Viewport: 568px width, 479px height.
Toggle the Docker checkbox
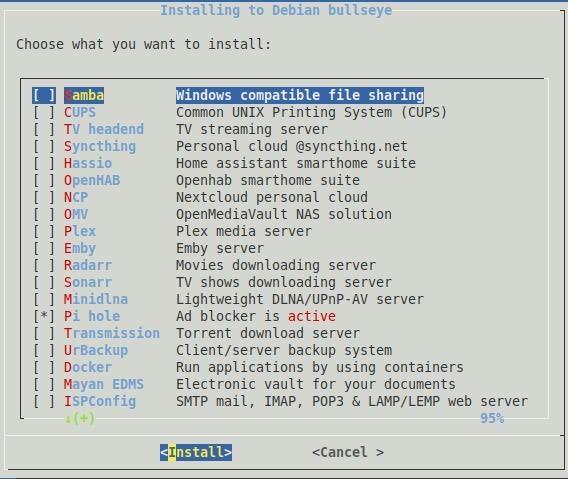coord(44,367)
